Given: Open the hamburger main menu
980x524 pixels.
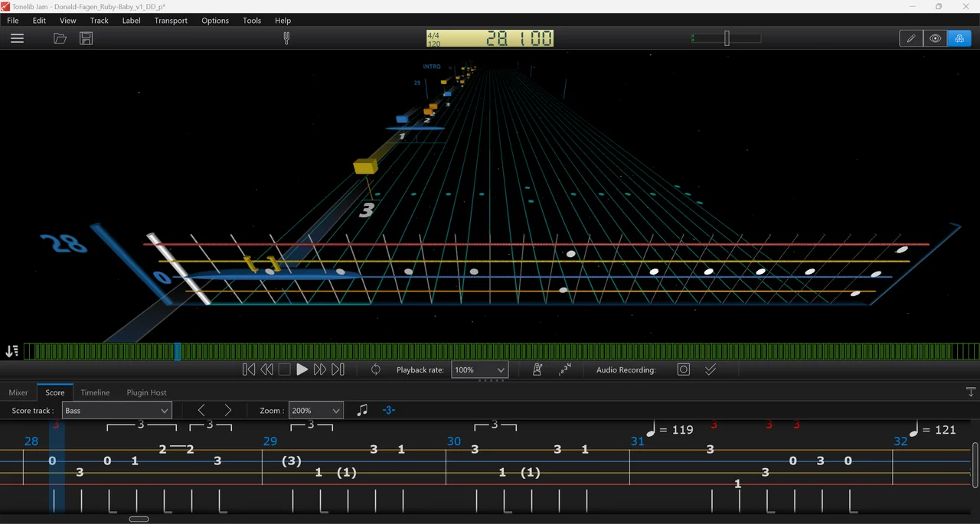Looking at the screenshot, I should click(x=17, y=38).
